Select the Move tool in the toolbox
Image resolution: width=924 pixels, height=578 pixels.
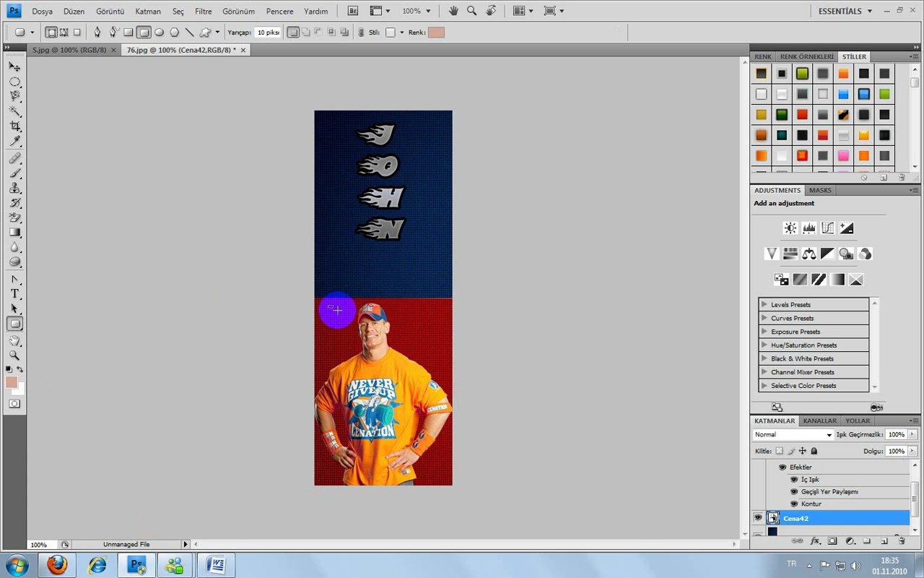pyautogui.click(x=14, y=67)
